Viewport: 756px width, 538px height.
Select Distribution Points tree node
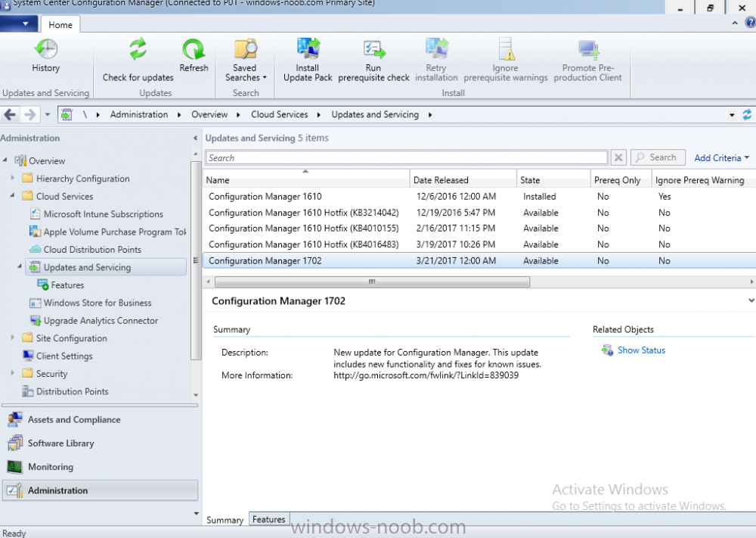tap(66, 392)
